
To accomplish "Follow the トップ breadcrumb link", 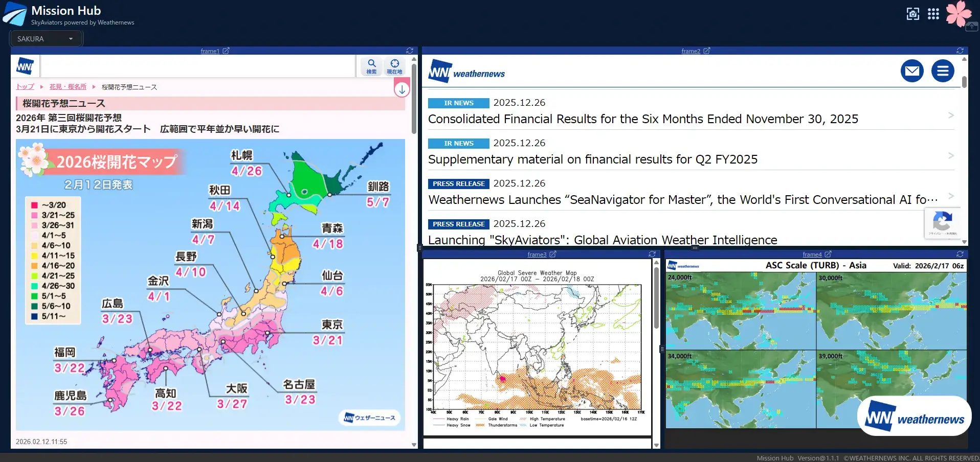I will pos(25,87).
